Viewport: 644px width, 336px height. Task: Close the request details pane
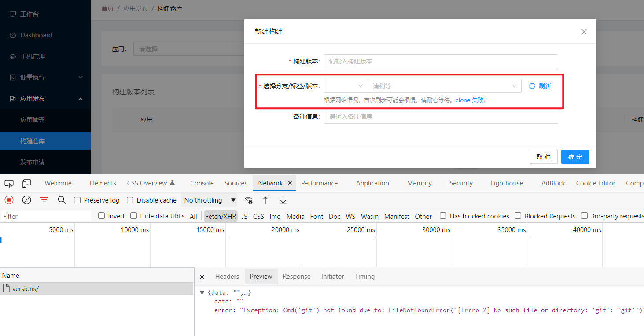coord(202,277)
